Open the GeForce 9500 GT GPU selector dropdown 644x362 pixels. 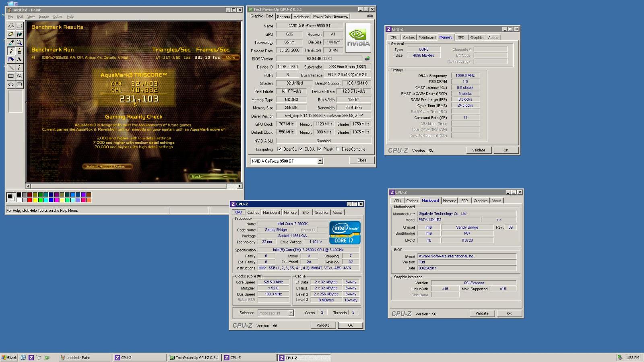point(320,161)
